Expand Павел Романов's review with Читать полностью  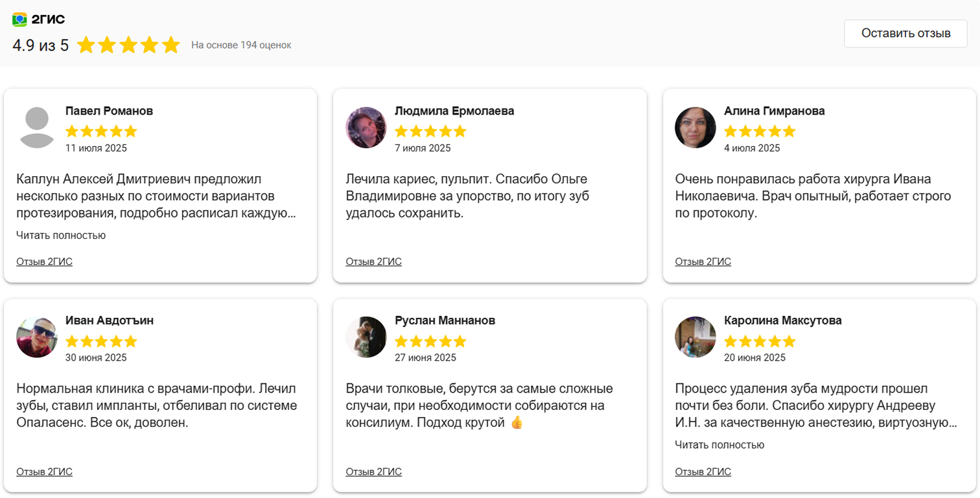(61, 235)
